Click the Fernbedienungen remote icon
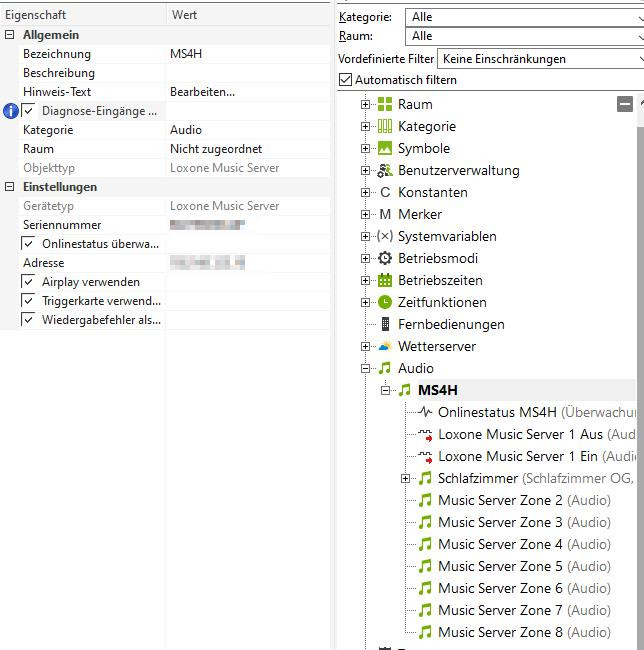 [x=385, y=324]
